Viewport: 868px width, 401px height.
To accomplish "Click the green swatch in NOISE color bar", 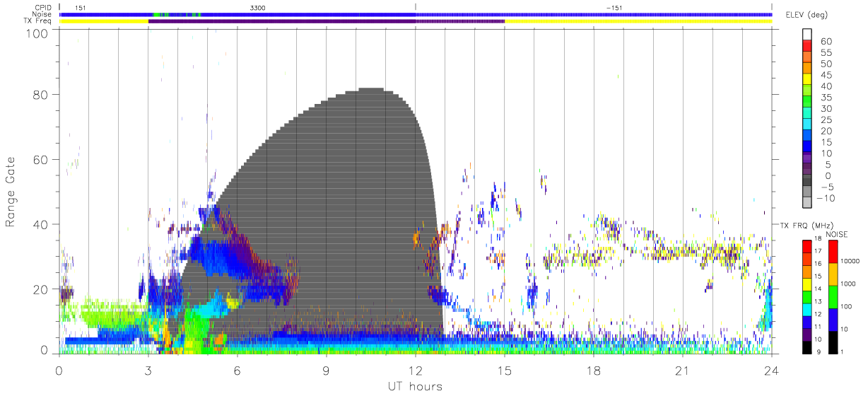I will click(833, 296).
